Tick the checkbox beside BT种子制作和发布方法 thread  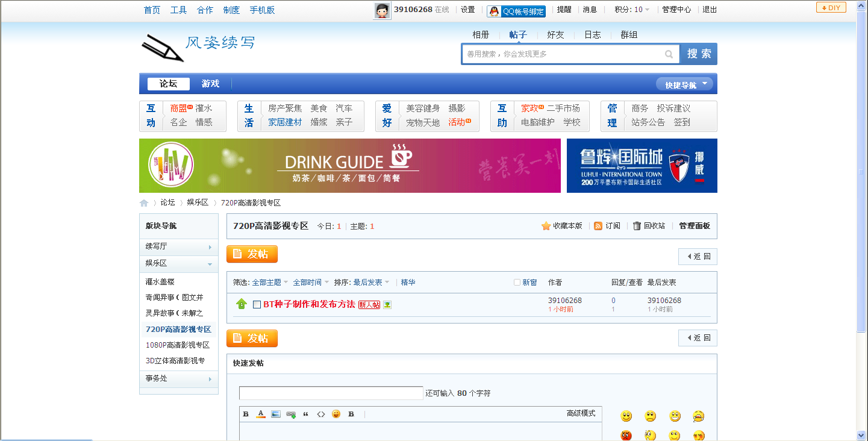[257, 305]
